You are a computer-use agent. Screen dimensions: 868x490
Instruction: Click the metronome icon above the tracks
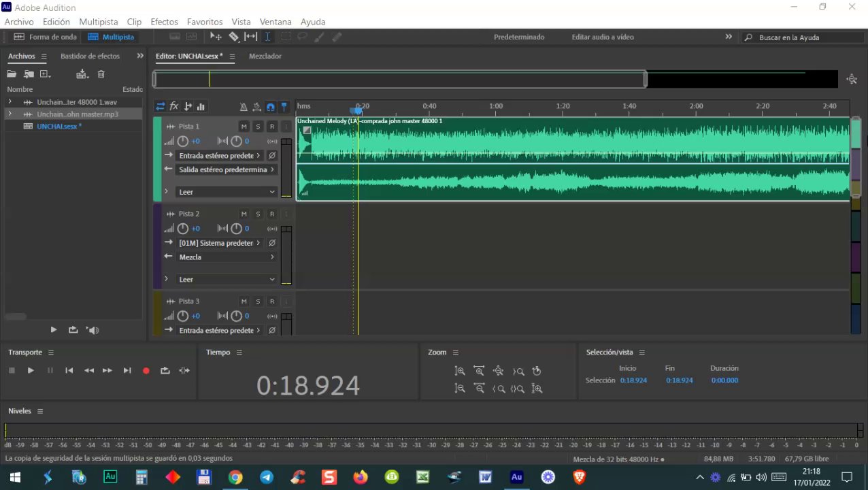click(244, 107)
